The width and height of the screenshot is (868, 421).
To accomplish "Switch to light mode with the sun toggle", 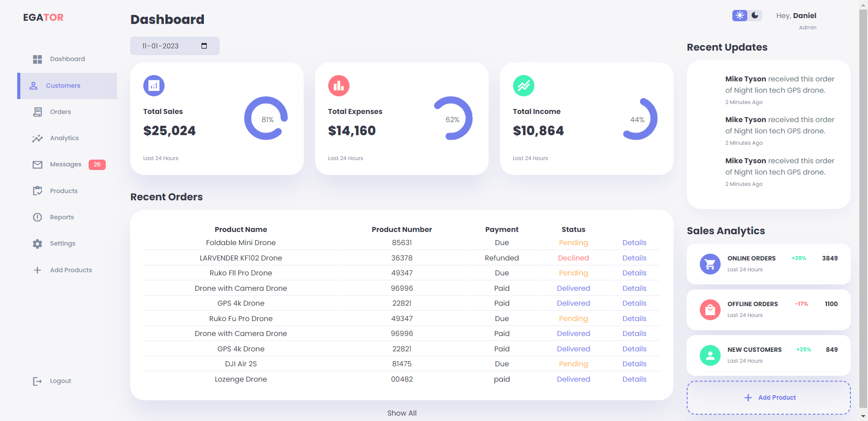I will point(740,15).
